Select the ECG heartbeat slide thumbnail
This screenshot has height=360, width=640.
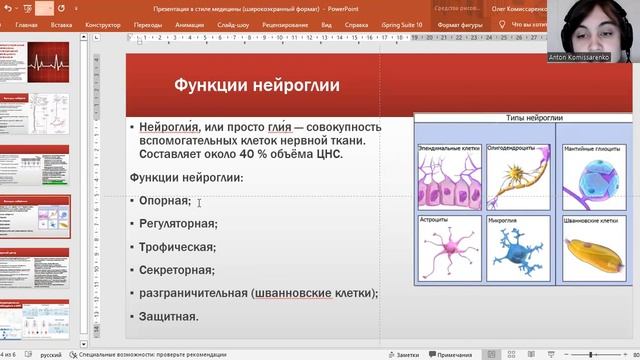pyautogui.click(x=35, y=62)
